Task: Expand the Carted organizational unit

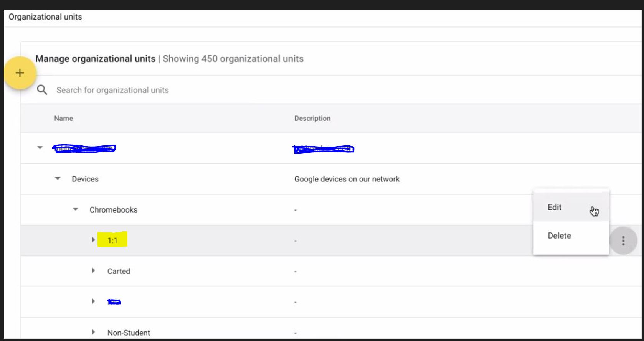Action: click(x=93, y=270)
